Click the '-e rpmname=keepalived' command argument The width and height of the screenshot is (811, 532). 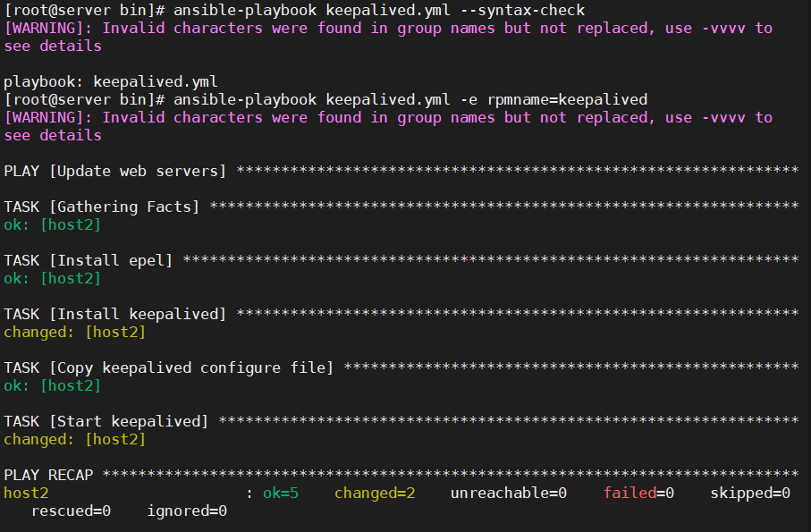coord(553,99)
